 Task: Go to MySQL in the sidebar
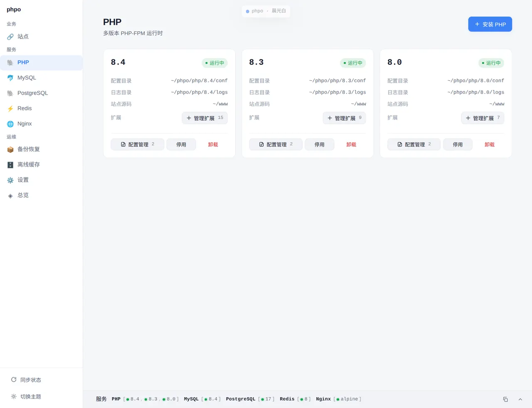point(41,78)
